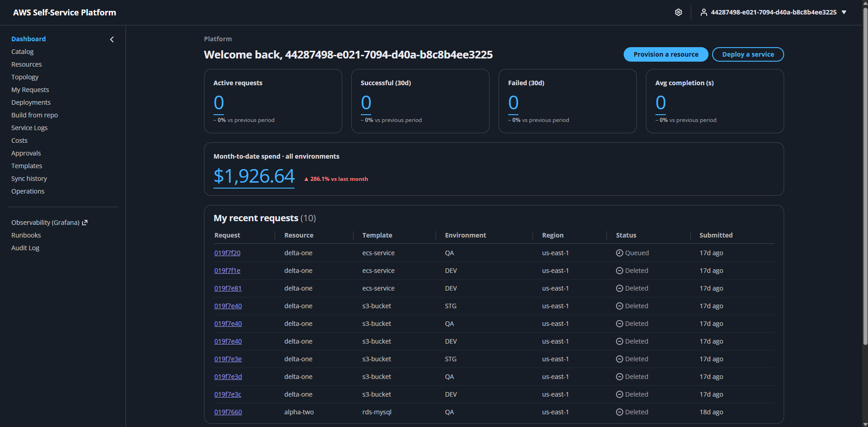Sort by the Template column header
The height and width of the screenshot is (427, 868).
[x=377, y=235]
